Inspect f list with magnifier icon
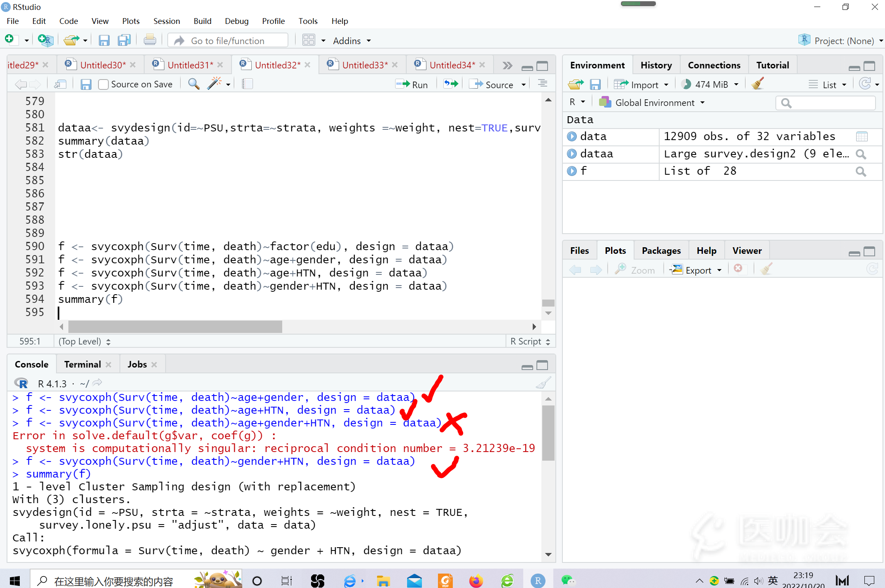Screen dimensions: 885x588 click(861, 171)
